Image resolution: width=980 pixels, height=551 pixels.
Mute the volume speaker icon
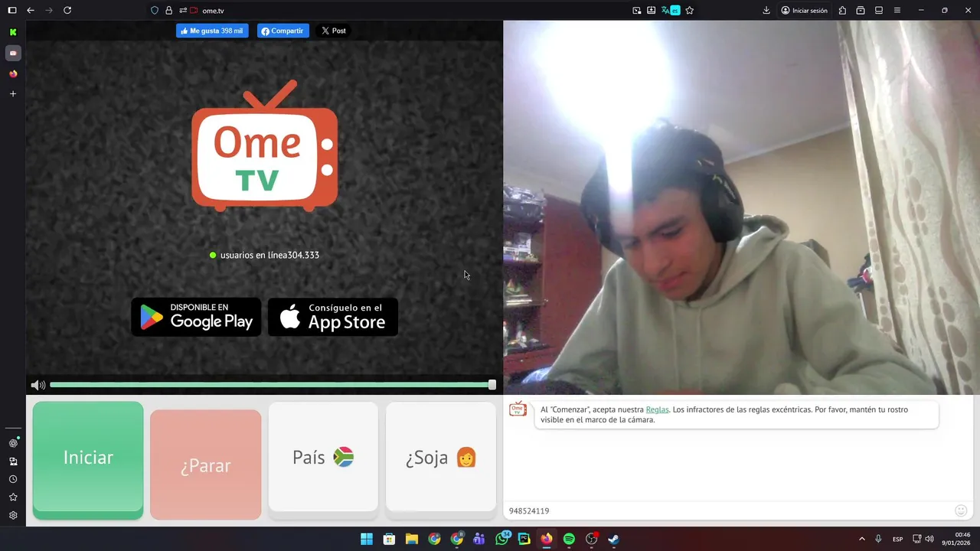38,385
